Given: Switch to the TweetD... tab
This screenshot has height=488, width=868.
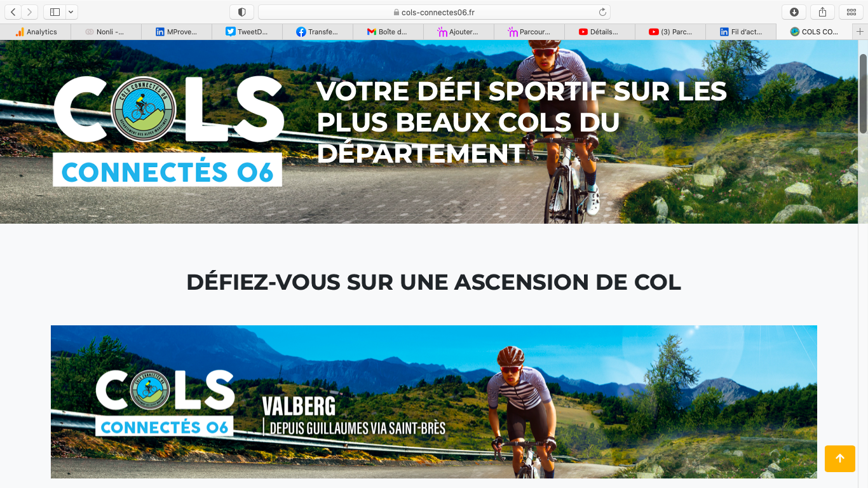Looking at the screenshot, I should point(247,32).
